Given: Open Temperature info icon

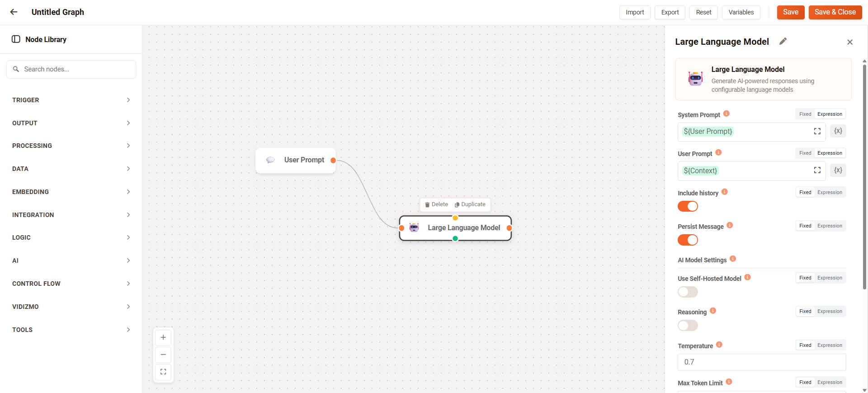Looking at the screenshot, I should coord(719,345).
